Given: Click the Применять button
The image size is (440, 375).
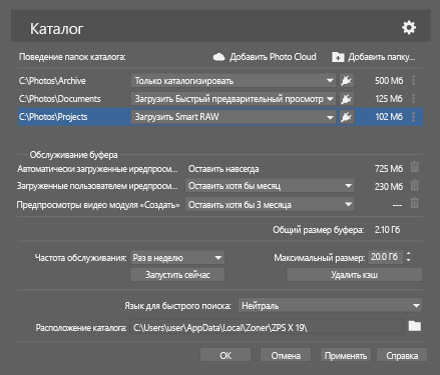Looking at the screenshot, I should click(x=346, y=355).
